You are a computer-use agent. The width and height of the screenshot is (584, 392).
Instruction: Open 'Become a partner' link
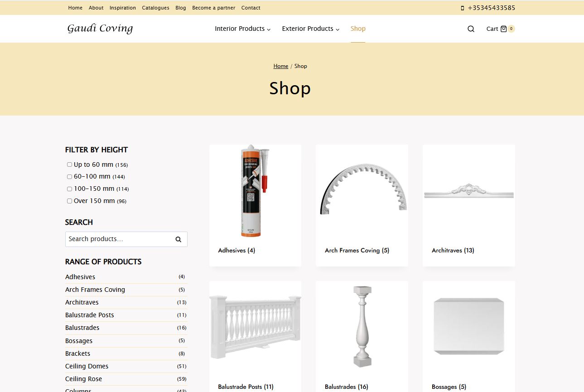click(214, 8)
